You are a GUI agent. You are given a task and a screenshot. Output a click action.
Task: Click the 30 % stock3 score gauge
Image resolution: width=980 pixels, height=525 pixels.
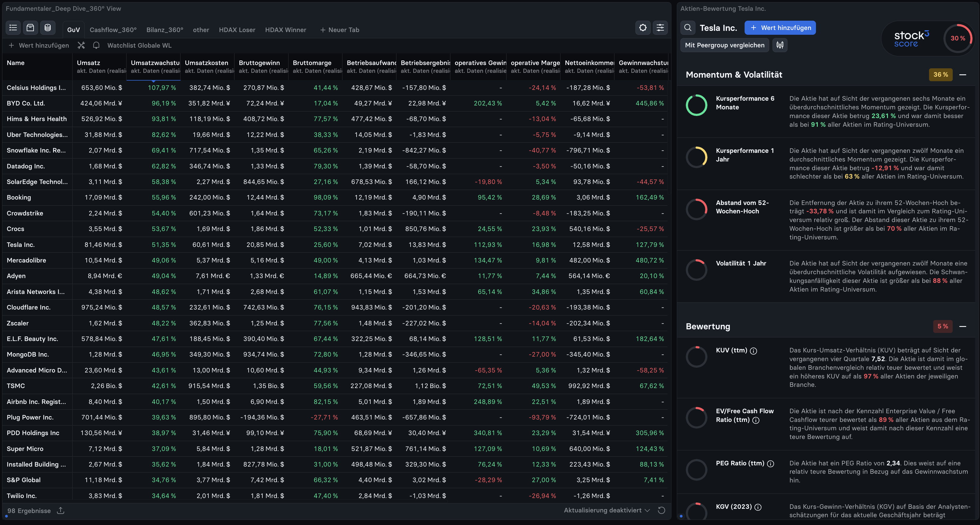(x=958, y=38)
